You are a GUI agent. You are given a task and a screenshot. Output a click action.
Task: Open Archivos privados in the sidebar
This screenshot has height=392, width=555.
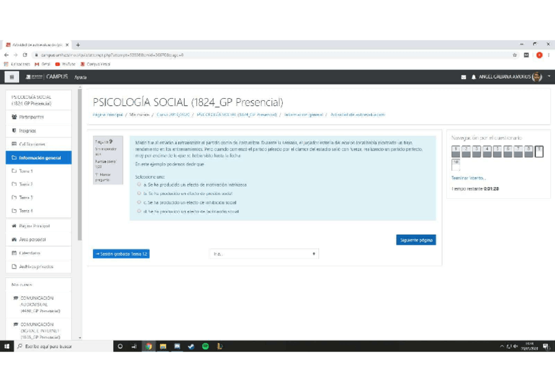(x=39, y=266)
